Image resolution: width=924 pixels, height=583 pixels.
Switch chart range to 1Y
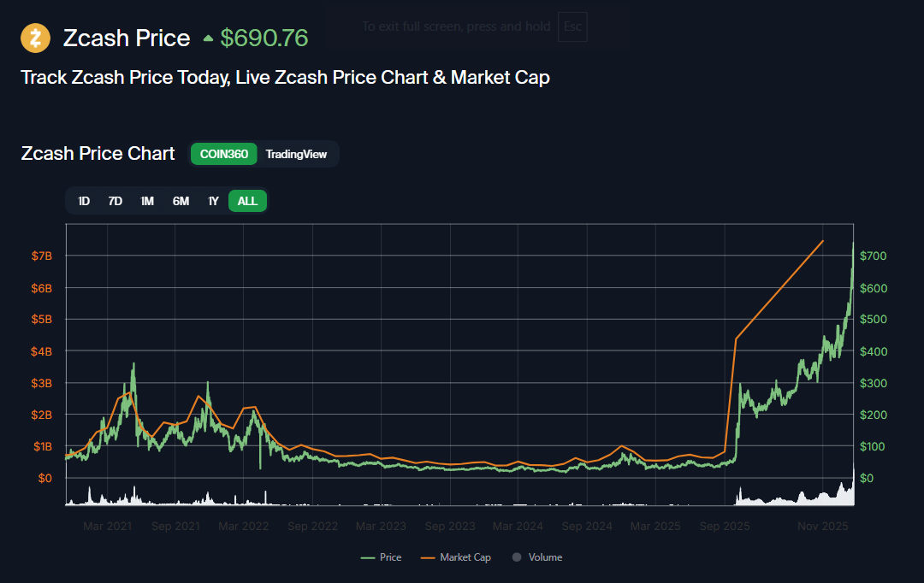[x=213, y=201]
